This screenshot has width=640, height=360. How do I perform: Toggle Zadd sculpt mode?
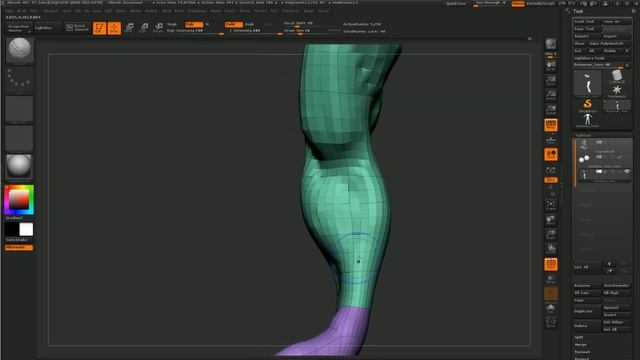233,24
